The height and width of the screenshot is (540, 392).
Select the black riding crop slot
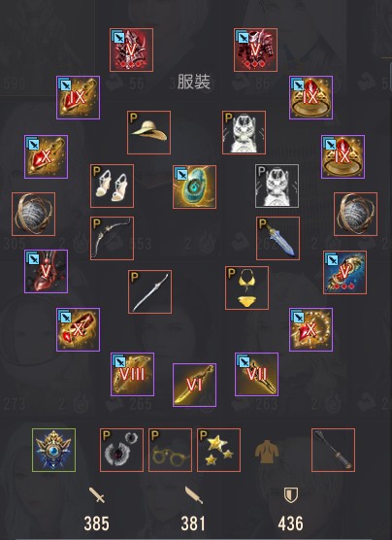[x=333, y=450]
